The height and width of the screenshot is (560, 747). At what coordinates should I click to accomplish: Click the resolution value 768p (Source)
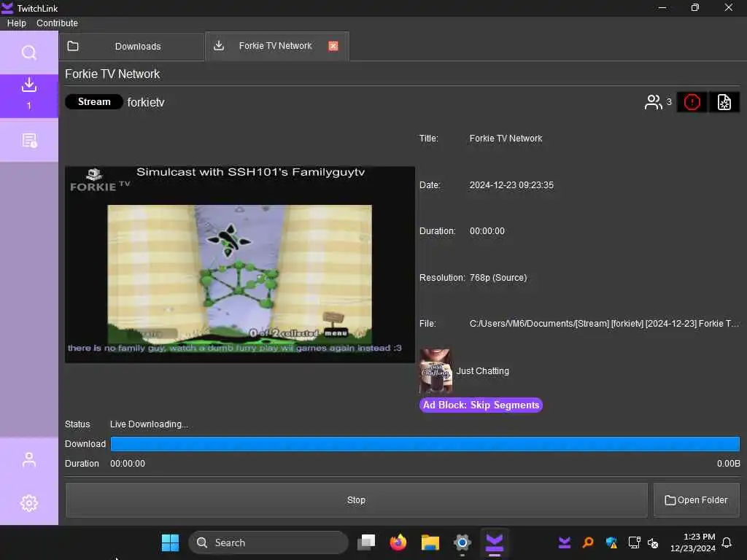[x=498, y=278]
